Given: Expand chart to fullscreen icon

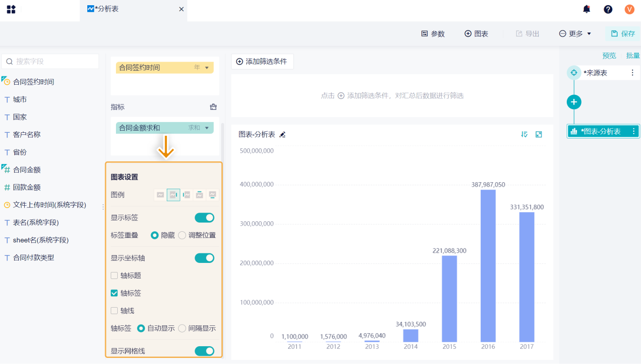Looking at the screenshot, I should pos(539,134).
